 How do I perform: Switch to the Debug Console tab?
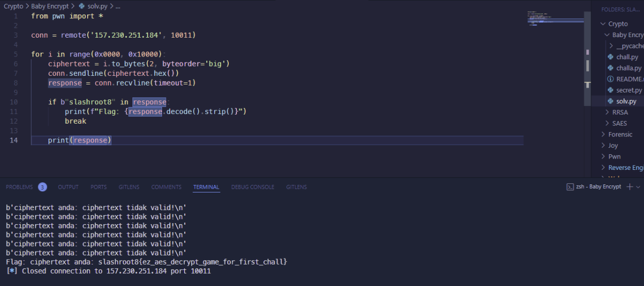(253, 187)
